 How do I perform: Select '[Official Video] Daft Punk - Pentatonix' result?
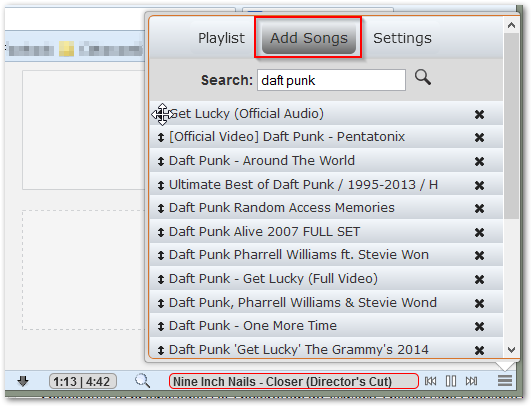point(287,137)
